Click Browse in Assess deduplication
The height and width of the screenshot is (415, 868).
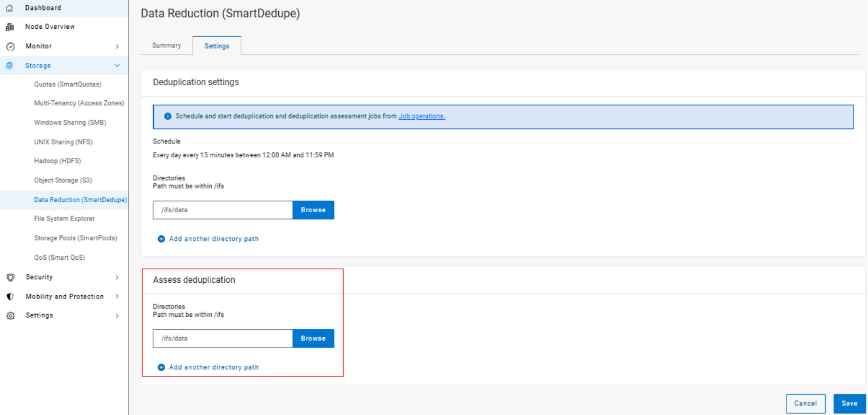click(313, 339)
